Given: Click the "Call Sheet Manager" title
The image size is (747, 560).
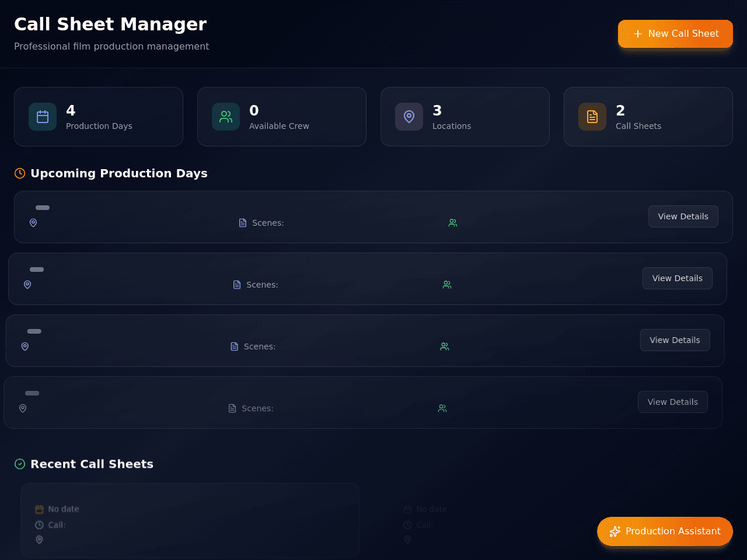Looking at the screenshot, I should pos(110,24).
